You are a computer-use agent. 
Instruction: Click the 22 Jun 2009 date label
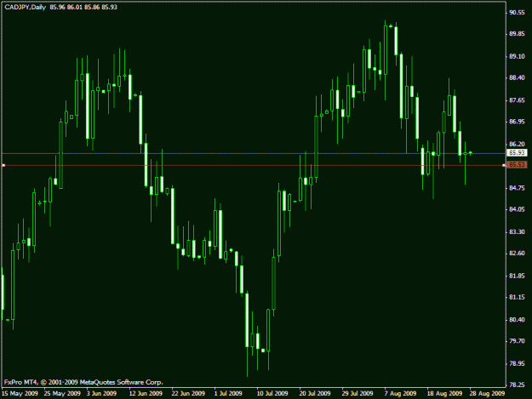coord(188,394)
